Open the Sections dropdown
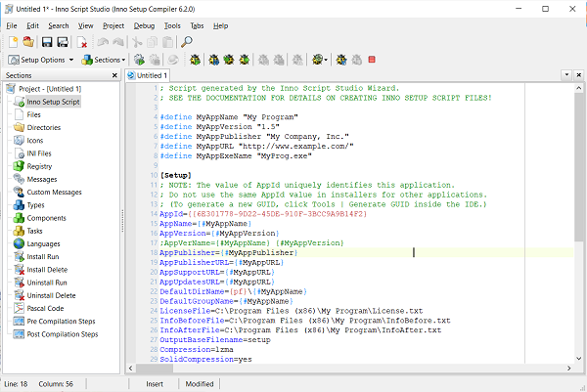 104,60
